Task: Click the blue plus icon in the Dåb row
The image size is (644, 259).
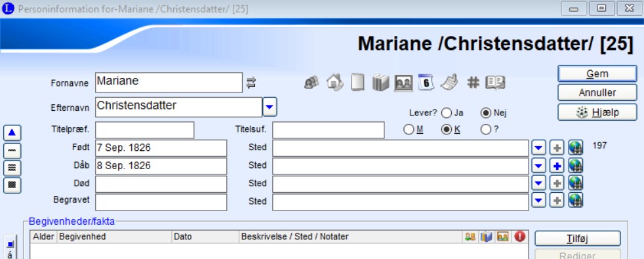Action: 557,166
